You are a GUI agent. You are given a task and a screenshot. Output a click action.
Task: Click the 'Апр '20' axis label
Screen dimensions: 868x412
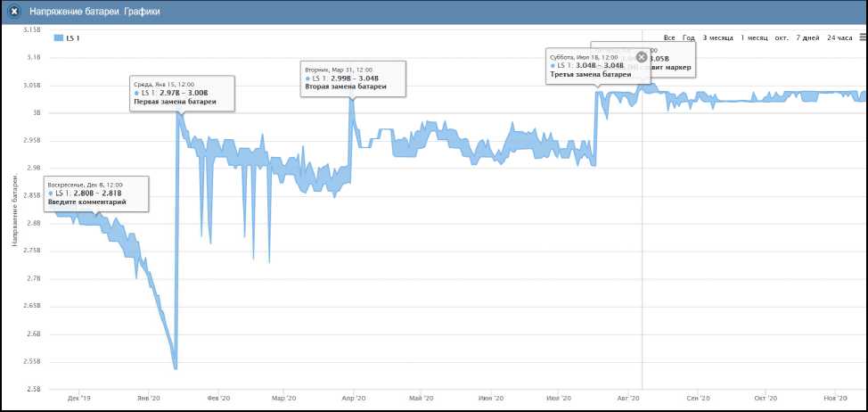[x=354, y=398]
